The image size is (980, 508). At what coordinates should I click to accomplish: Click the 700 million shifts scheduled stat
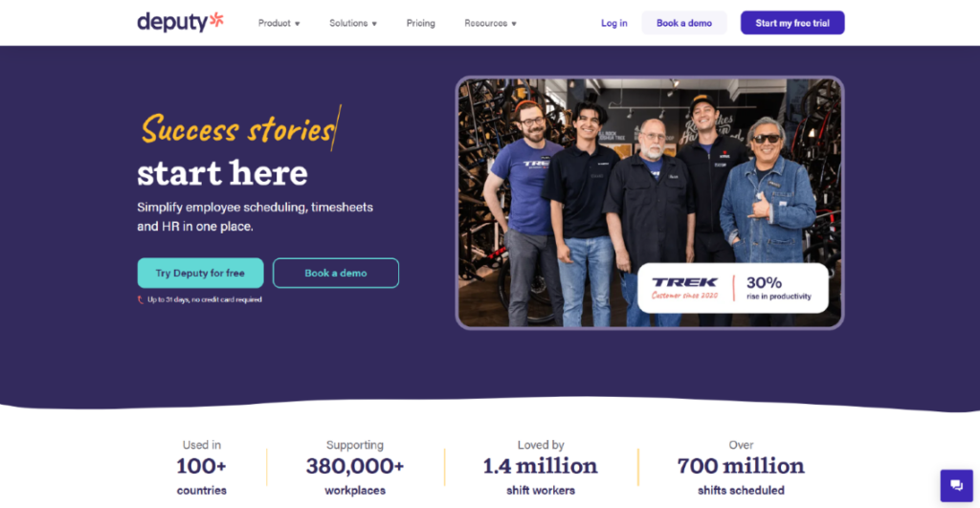741,468
